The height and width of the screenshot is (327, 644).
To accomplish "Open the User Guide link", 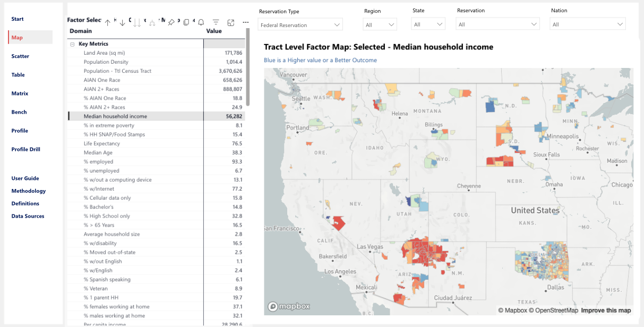I will pyautogui.click(x=25, y=178).
